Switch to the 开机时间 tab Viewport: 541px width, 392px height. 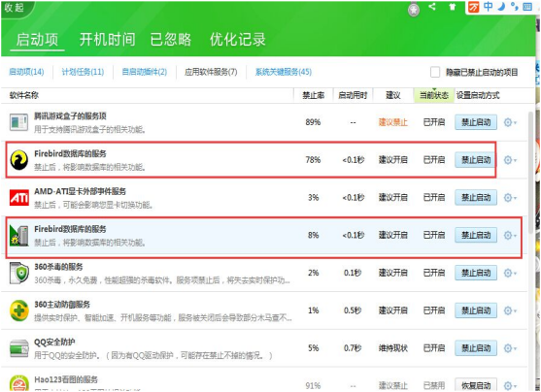pos(107,40)
